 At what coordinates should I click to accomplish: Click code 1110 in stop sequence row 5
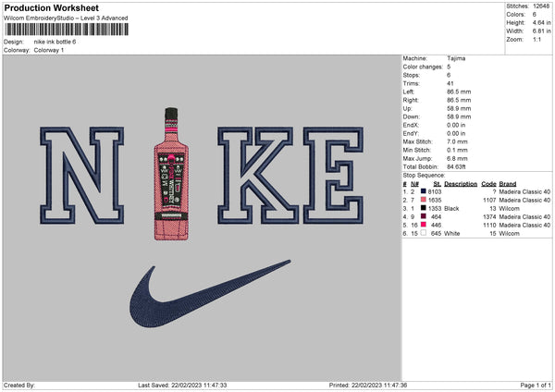click(x=489, y=225)
